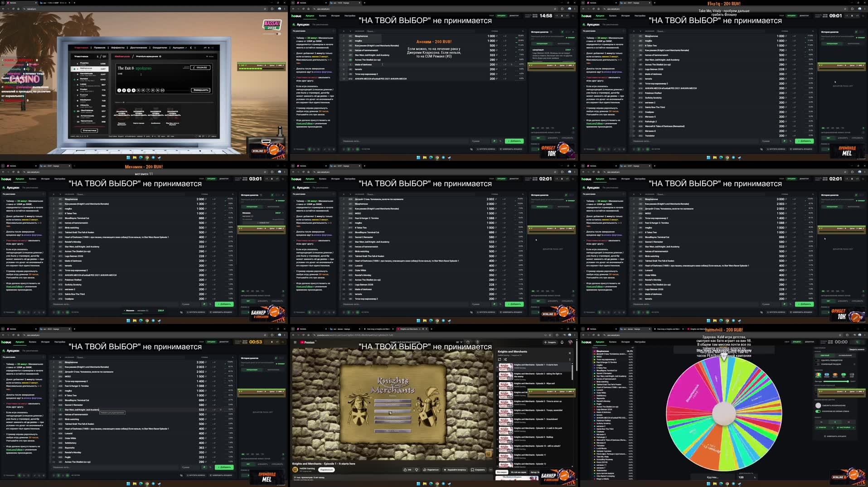This screenshot has height=487, width=868.
Task: Click Создать button in YouTube header
Action: (550, 342)
